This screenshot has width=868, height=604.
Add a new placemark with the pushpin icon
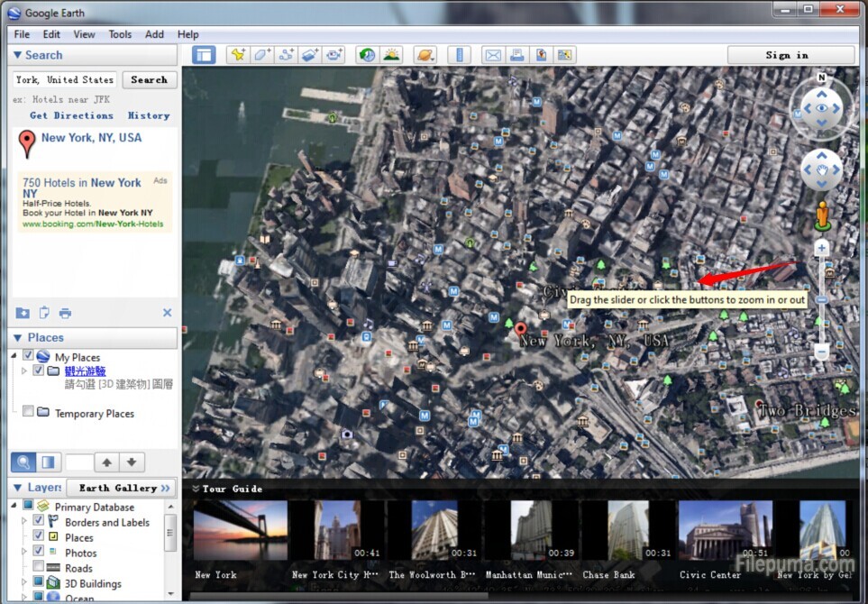pyautogui.click(x=238, y=55)
